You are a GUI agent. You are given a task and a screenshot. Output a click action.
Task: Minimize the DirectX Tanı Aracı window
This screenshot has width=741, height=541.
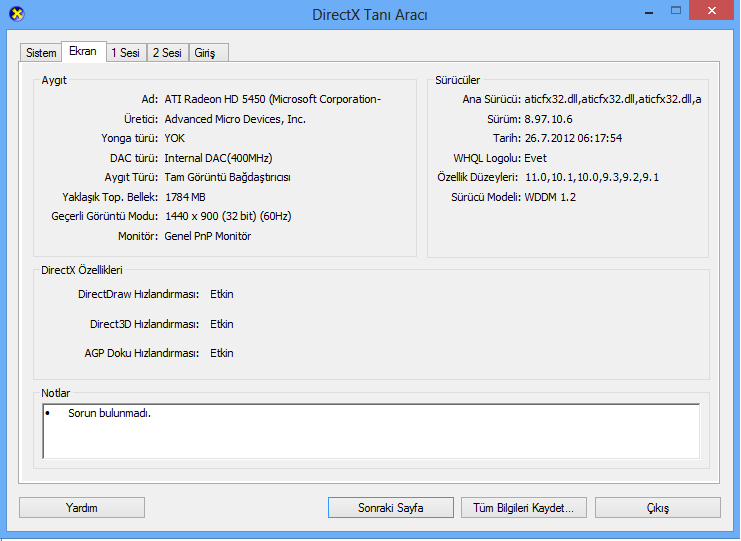pos(649,11)
